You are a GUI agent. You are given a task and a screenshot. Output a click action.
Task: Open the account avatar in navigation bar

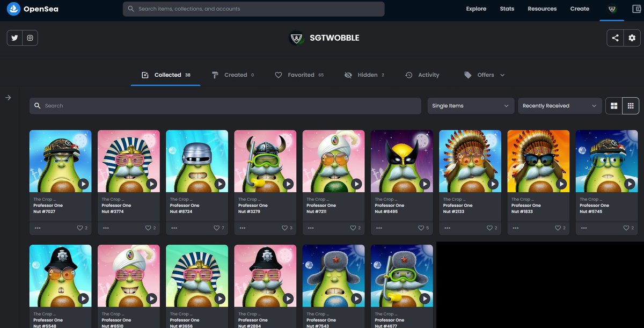pyautogui.click(x=612, y=9)
